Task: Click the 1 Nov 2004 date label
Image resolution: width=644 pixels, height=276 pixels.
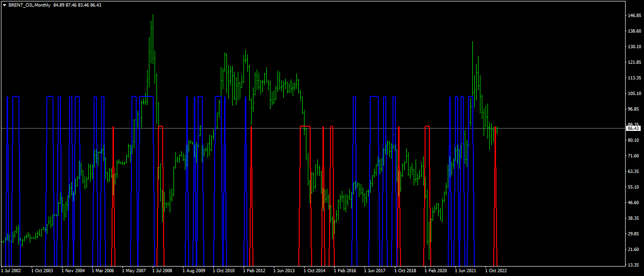Action: pos(73,271)
